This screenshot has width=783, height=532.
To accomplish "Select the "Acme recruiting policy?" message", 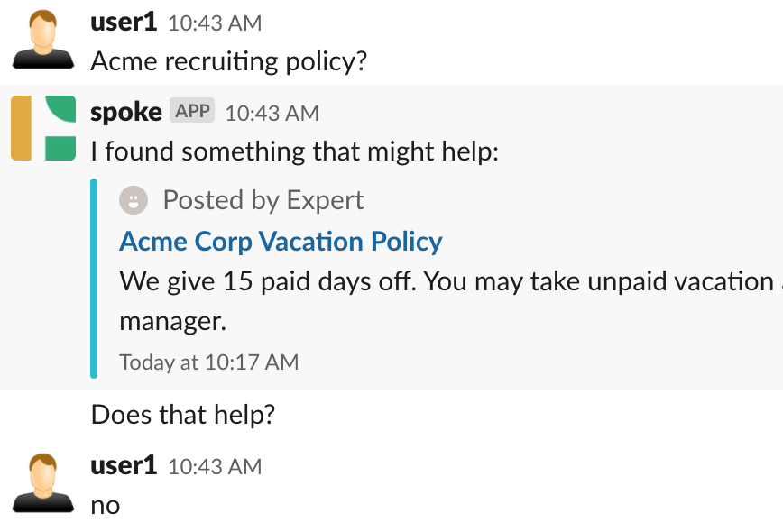I will coord(229,62).
